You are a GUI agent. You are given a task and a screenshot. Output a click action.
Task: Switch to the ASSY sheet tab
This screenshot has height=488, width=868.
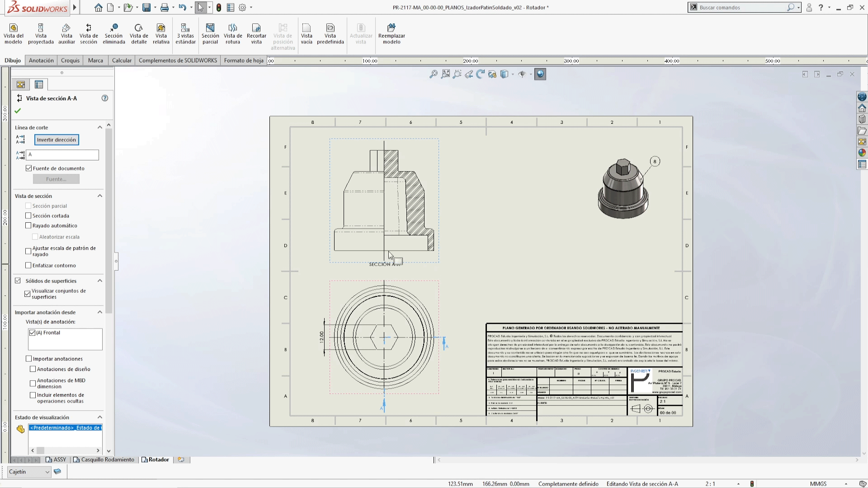coord(56,460)
